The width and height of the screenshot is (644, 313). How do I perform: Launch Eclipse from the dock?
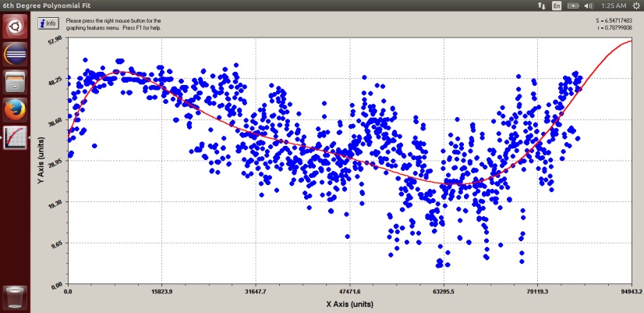click(x=15, y=55)
